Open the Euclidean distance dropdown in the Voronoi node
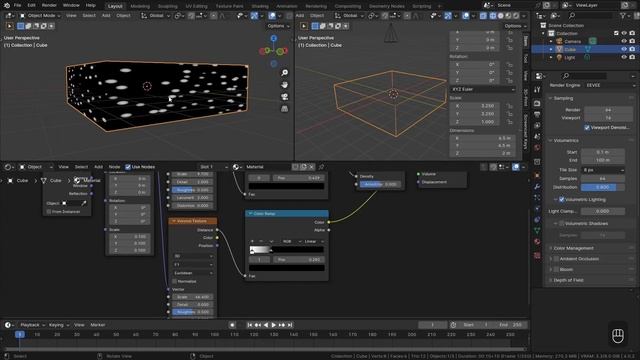The width and height of the screenshot is (640, 360). point(193,273)
